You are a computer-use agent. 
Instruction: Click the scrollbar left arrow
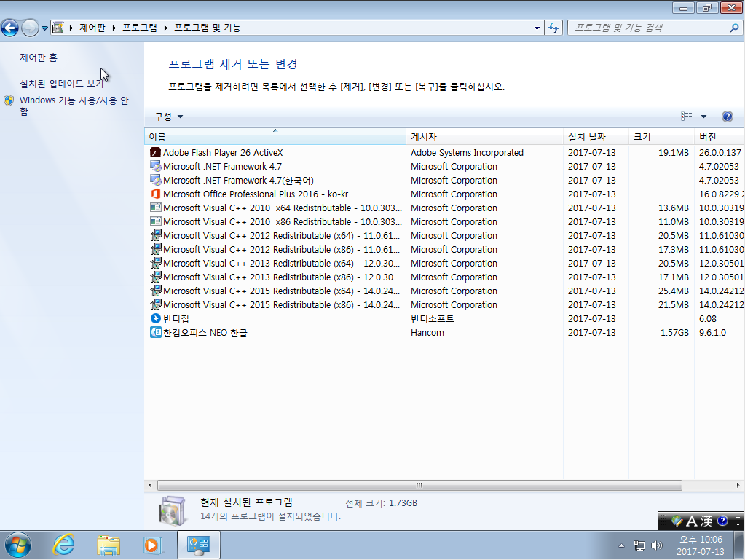click(x=150, y=485)
